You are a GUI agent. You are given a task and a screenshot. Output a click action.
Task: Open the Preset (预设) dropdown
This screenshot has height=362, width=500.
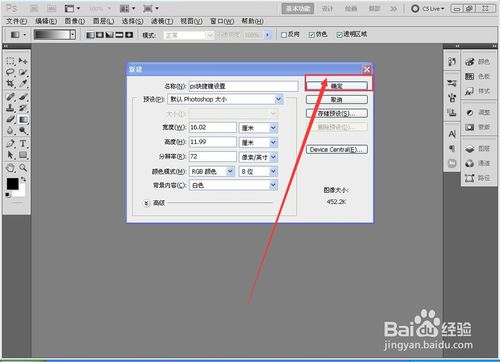(x=226, y=99)
